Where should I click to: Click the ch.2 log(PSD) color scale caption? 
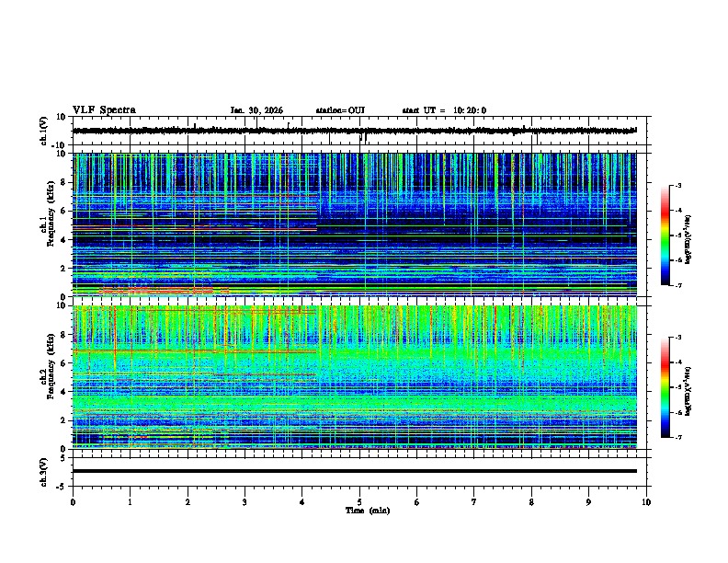(688, 391)
